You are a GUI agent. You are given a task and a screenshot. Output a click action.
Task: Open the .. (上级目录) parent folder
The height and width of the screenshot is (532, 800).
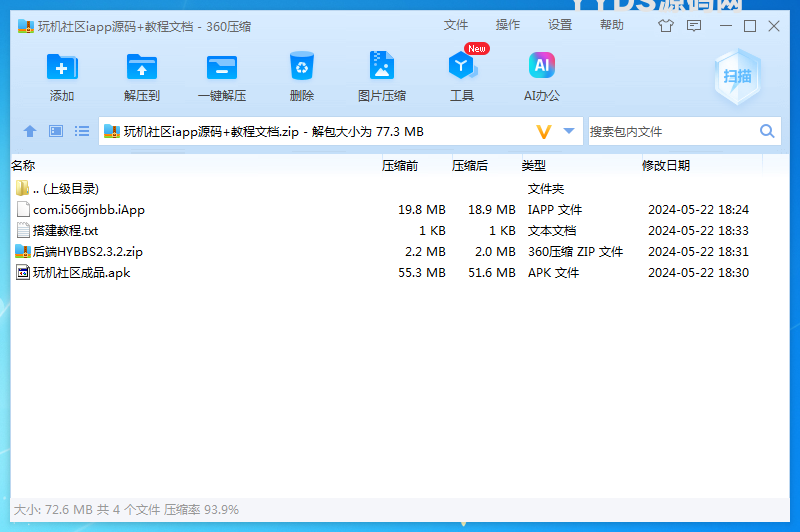(65, 188)
